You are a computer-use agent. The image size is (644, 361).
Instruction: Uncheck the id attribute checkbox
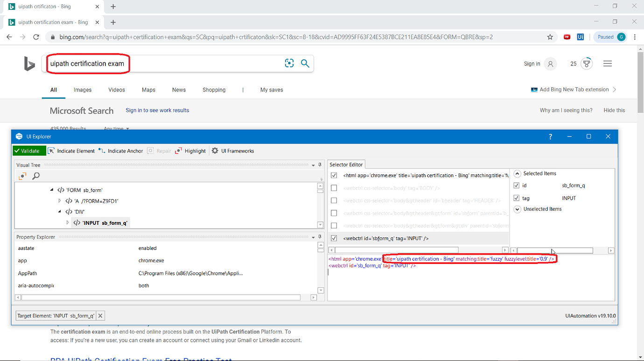point(517,185)
